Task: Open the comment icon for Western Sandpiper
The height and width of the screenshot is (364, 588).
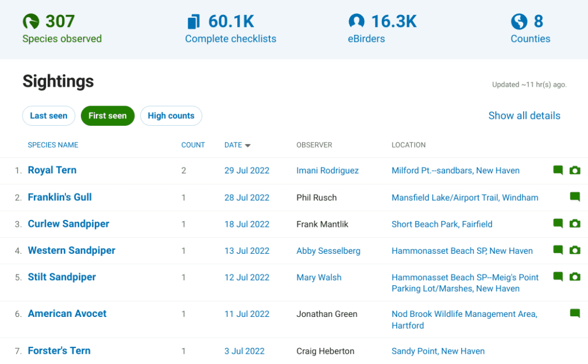Action: [x=558, y=250]
